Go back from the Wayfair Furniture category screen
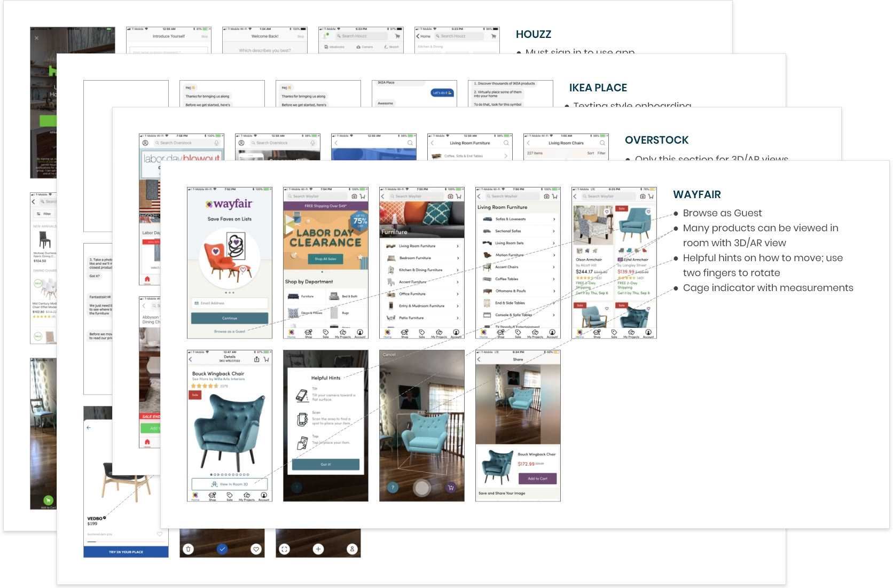Image resolution: width=893 pixels, height=588 pixels. 383,197
